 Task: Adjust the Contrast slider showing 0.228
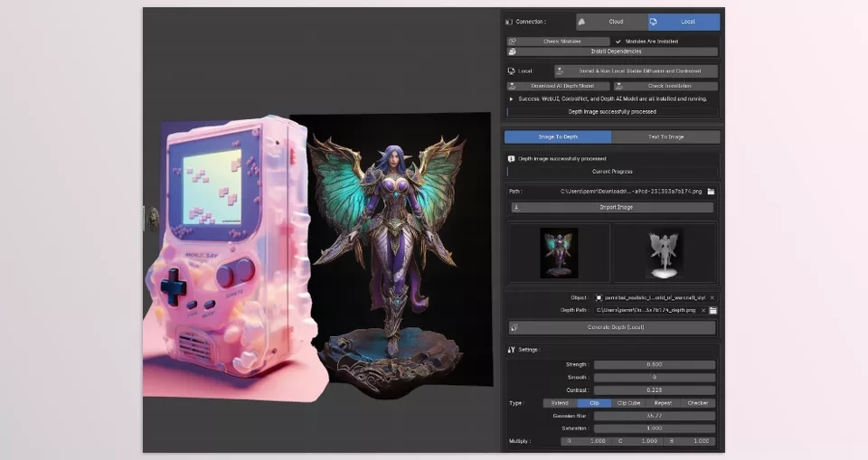pyautogui.click(x=655, y=390)
